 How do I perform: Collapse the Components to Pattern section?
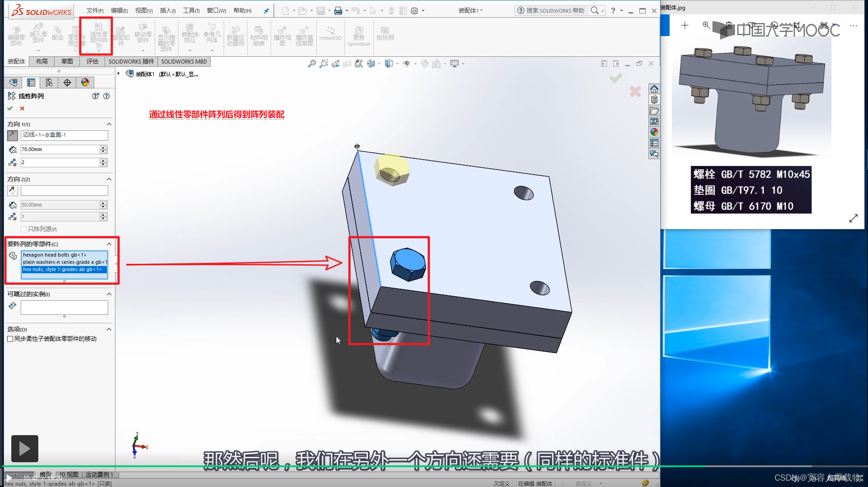[x=109, y=244]
